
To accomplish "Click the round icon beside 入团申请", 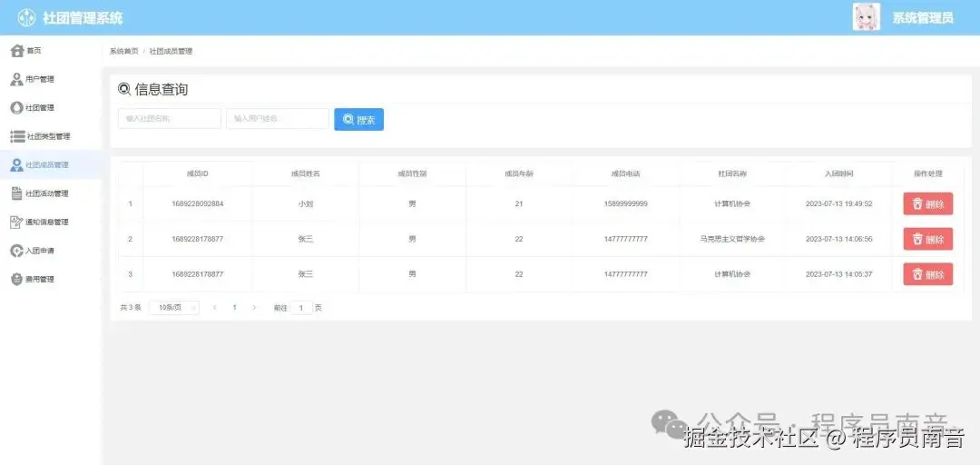I will pyautogui.click(x=17, y=251).
